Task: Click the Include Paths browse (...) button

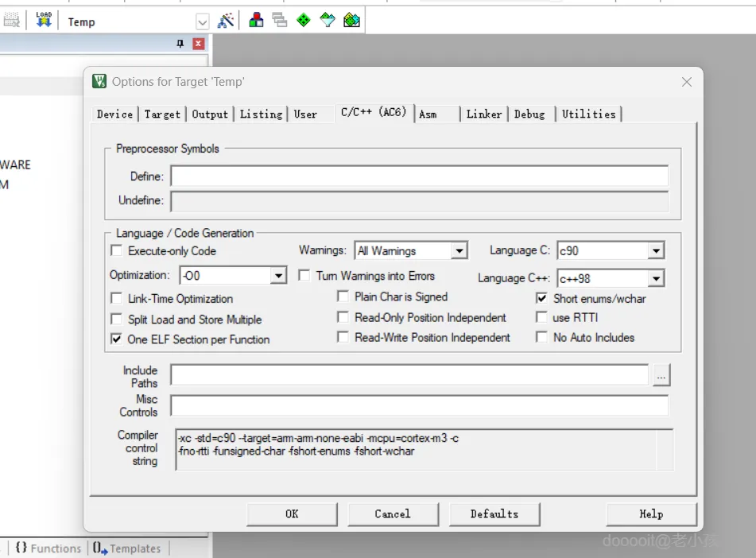Action: point(661,376)
